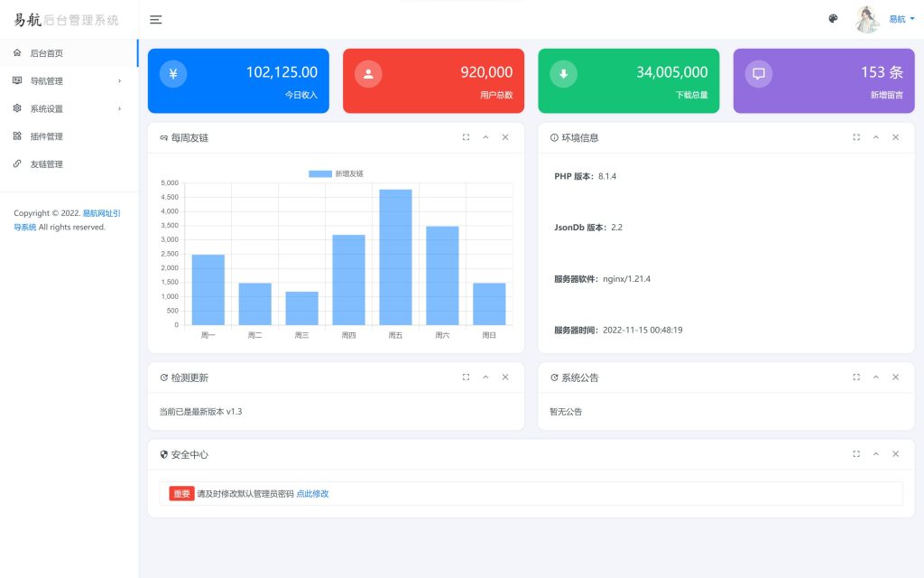Click the download icon on the green card
The width and height of the screenshot is (924, 578).
tap(562, 73)
